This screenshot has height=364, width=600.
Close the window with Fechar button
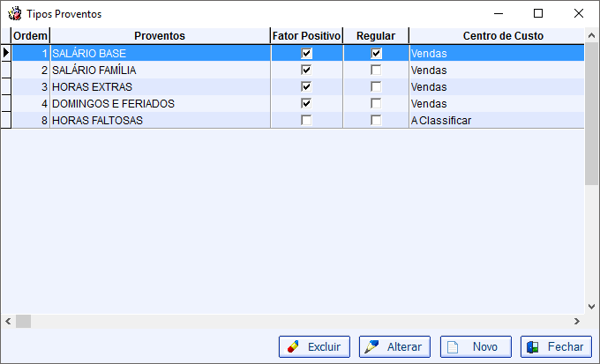click(x=556, y=346)
